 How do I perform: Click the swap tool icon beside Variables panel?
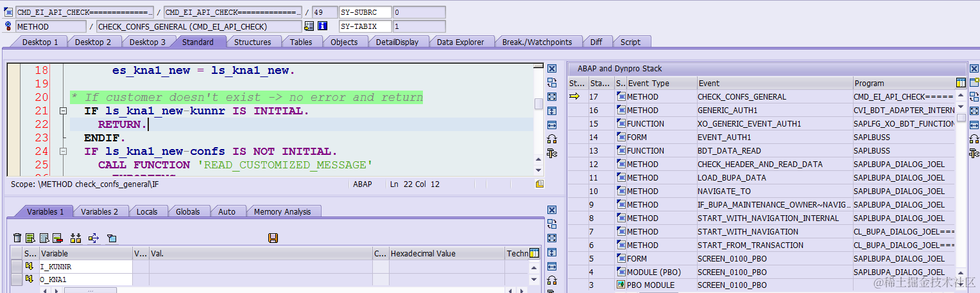click(x=551, y=224)
